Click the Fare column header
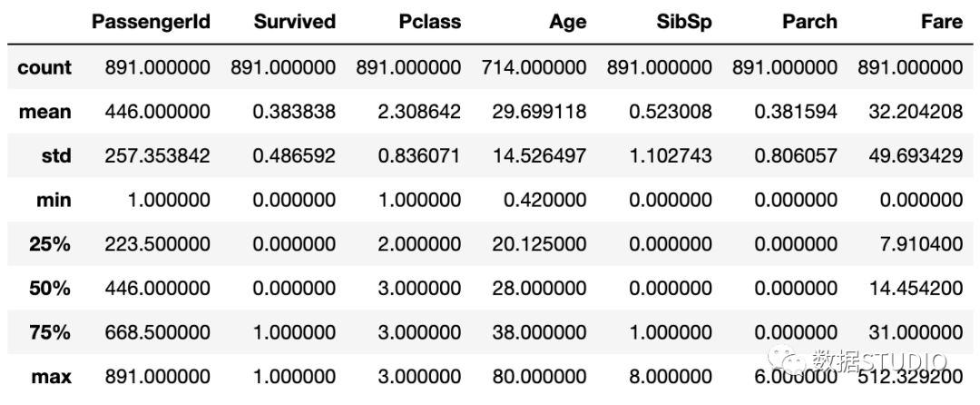 pyautogui.click(x=942, y=22)
